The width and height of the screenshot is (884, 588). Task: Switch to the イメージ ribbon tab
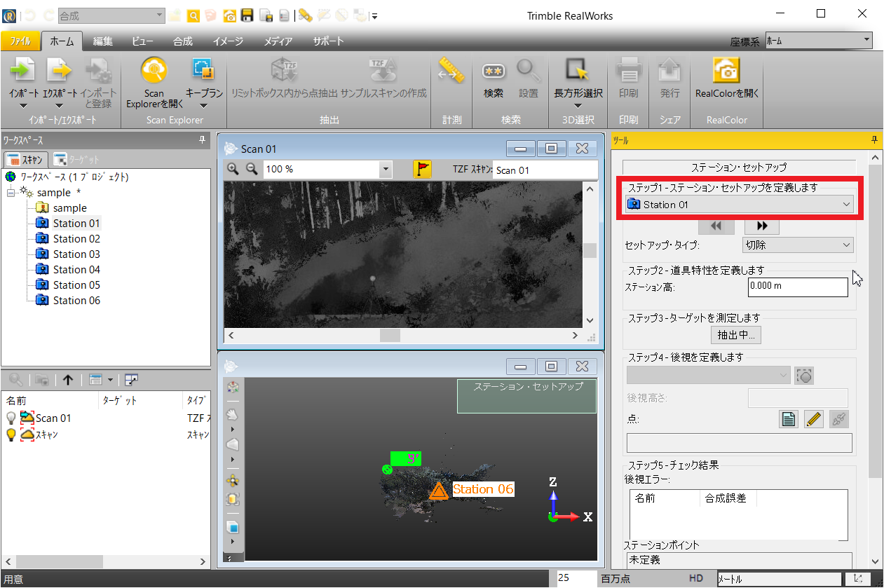(228, 41)
